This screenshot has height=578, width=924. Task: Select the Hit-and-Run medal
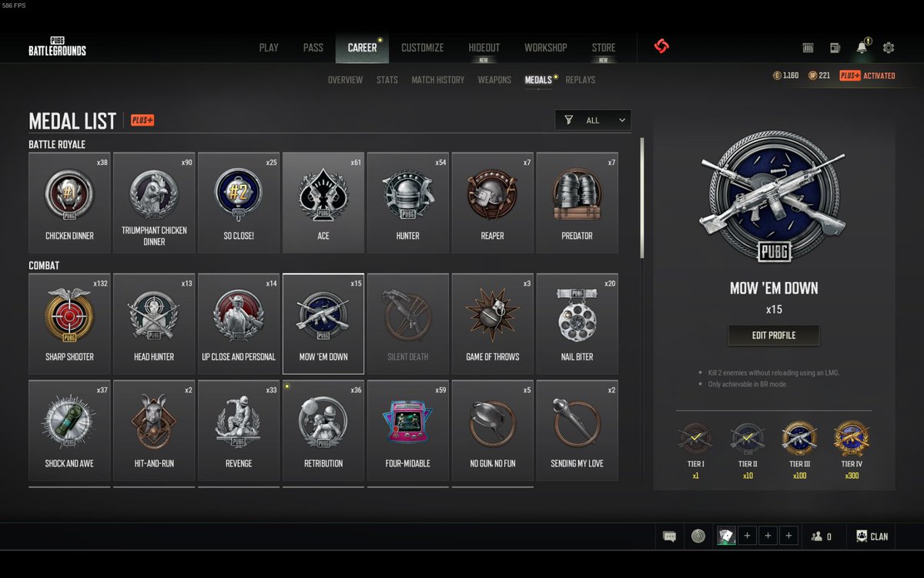click(154, 430)
